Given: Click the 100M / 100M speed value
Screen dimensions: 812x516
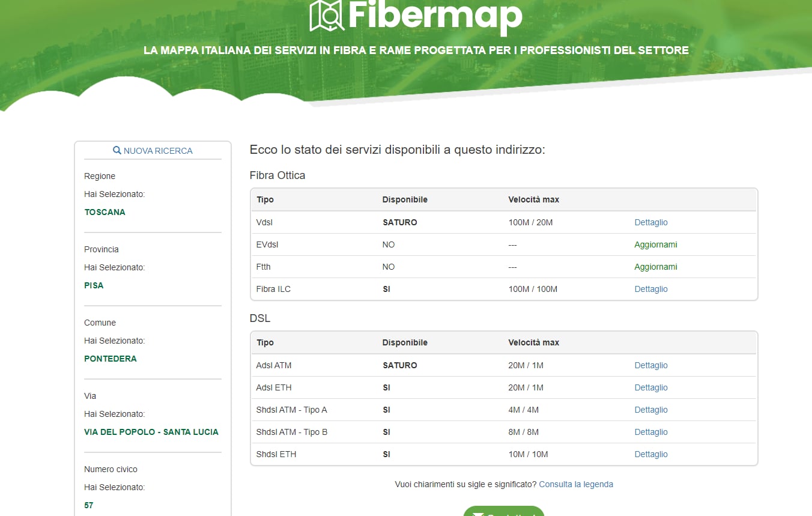Looking at the screenshot, I should [x=533, y=289].
